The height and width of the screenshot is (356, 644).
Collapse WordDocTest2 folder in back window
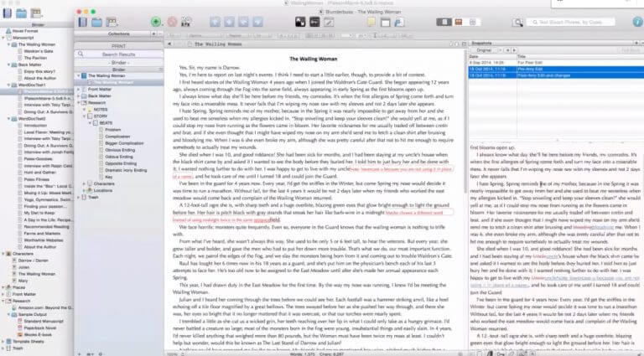(x=8, y=119)
